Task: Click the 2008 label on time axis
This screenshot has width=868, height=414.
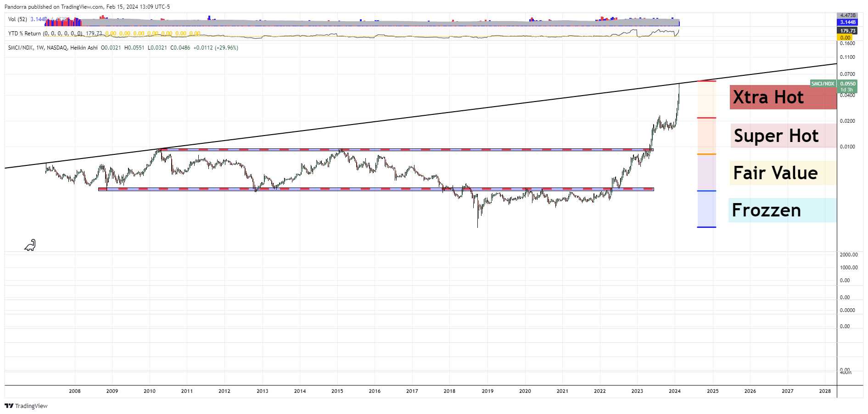Action: point(75,391)
